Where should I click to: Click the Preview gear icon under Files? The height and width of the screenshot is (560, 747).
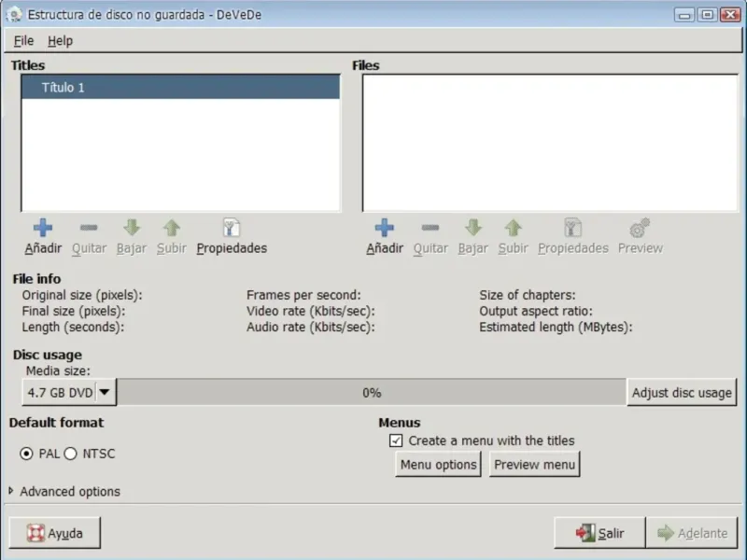(x=640, y=228)
